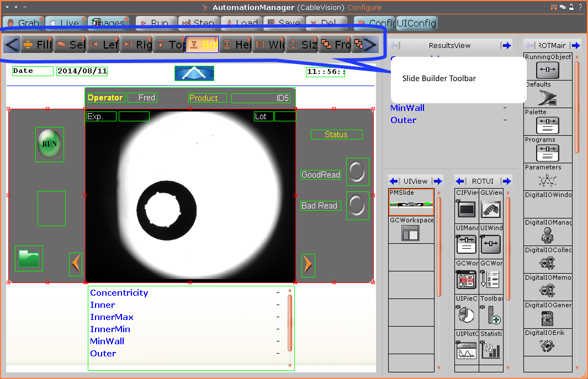
Task: Click the orange right arrow beside image
Action: tap(308, 265)
